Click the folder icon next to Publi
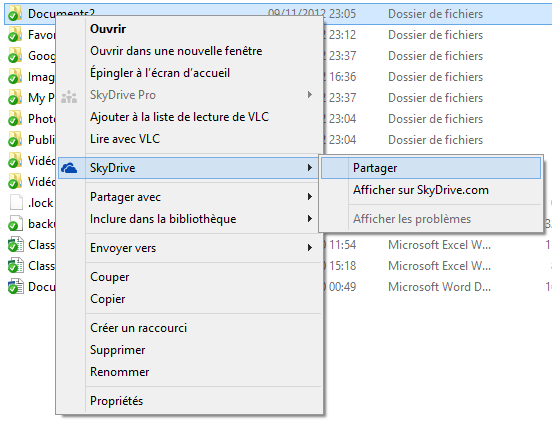 [15, 140]
